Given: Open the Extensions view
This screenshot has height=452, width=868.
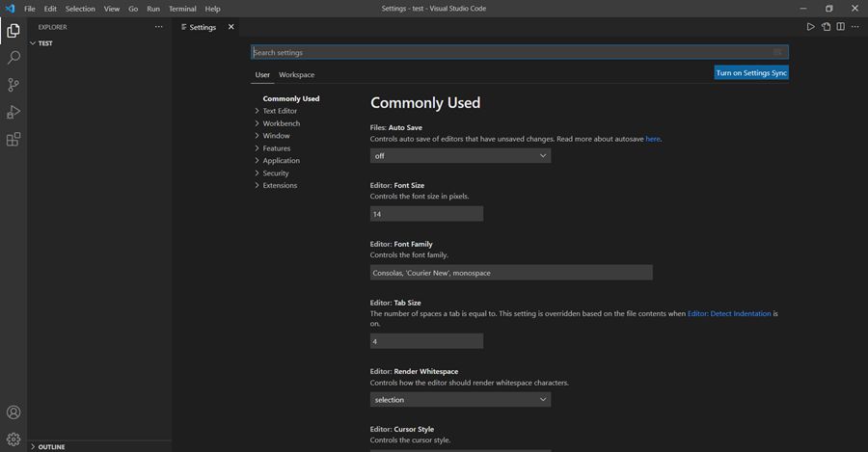Looking at the screenshot, I should point(14,139).
